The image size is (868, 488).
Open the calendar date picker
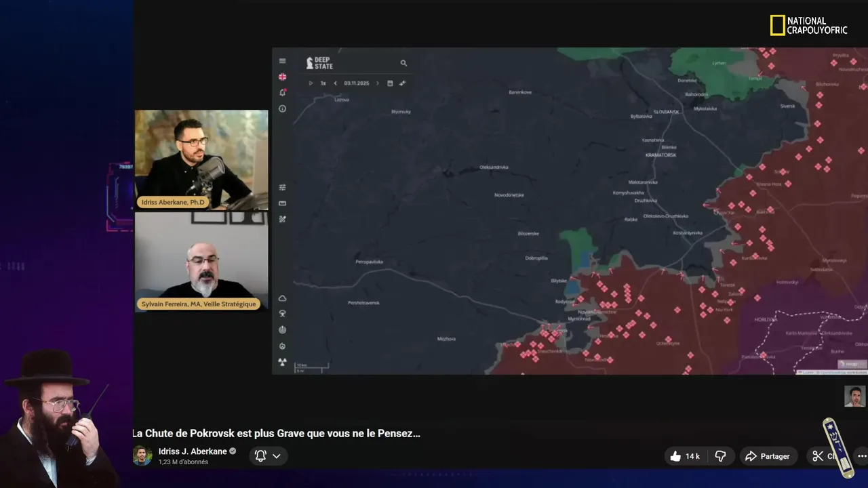point(390,83)
